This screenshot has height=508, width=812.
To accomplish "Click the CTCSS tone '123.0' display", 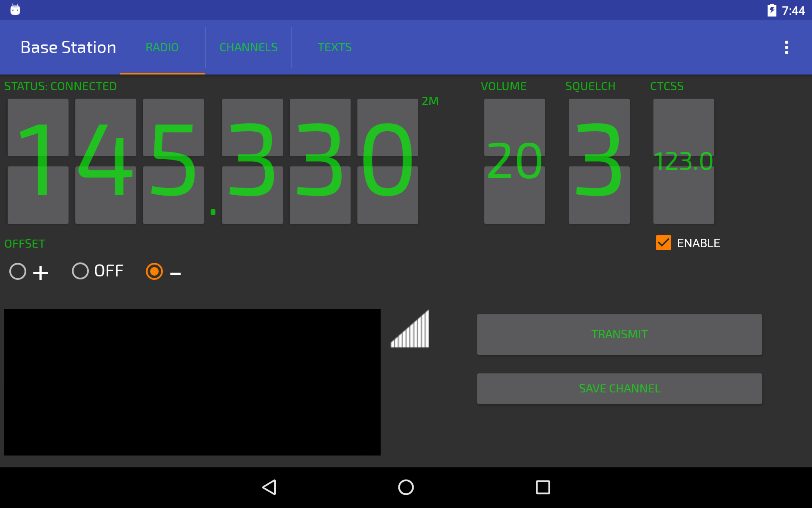I will tap(683, 161).
